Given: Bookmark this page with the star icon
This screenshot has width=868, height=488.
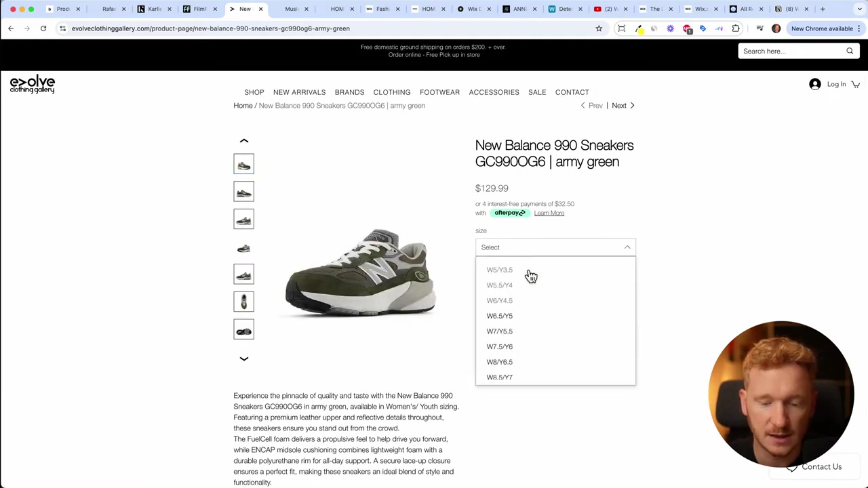Looking at the screenshot, I should click(x=599, y=28).
